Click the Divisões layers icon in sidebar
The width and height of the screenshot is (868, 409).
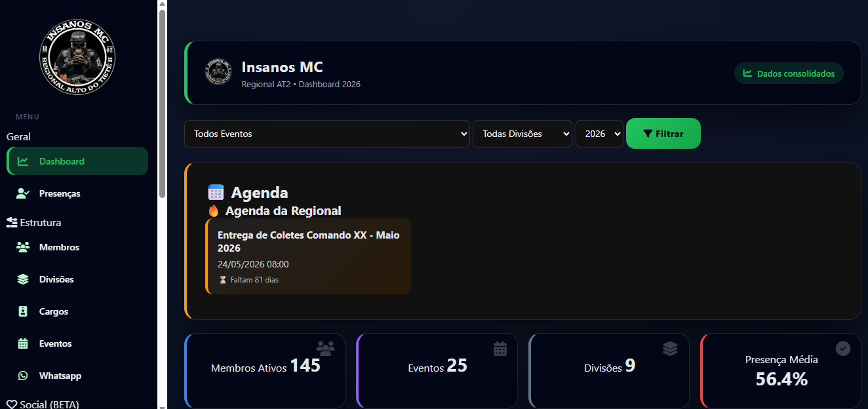(23, 279)
